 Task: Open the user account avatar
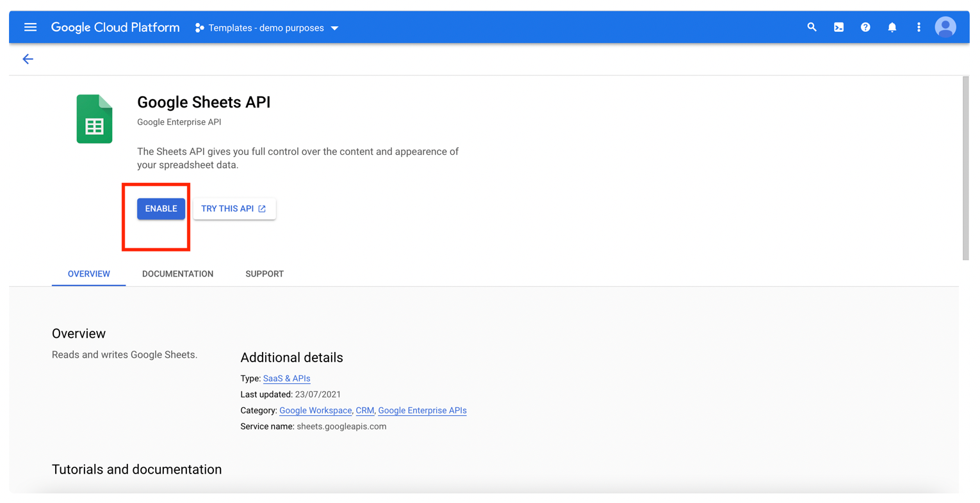[945, 28]
